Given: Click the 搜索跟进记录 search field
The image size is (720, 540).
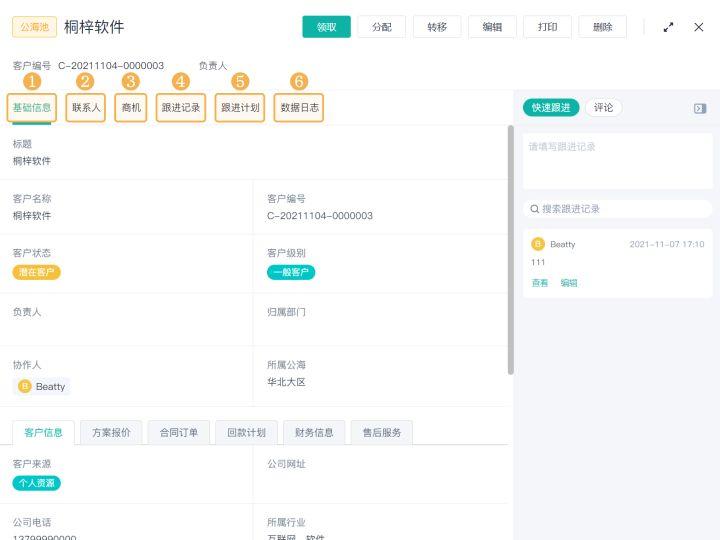Looking at the screenshot, I should coord(622,209).
